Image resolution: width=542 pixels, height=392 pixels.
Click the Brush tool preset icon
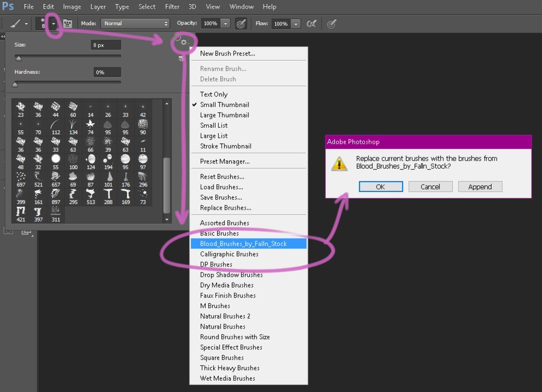coord(15,23)
